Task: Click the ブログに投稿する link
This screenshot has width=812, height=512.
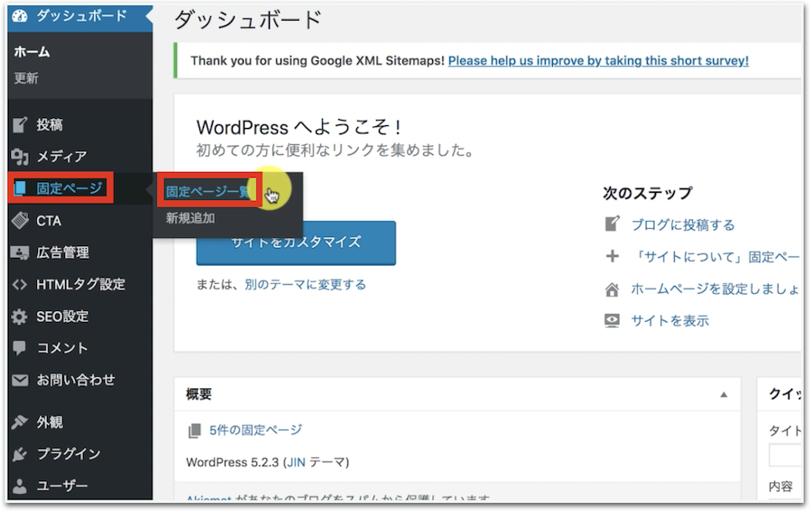Action: coord(682,225)
